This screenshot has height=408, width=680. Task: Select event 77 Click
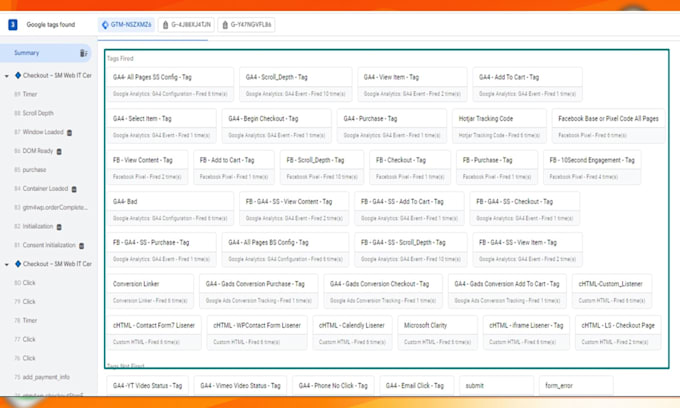tap(25, 339)
